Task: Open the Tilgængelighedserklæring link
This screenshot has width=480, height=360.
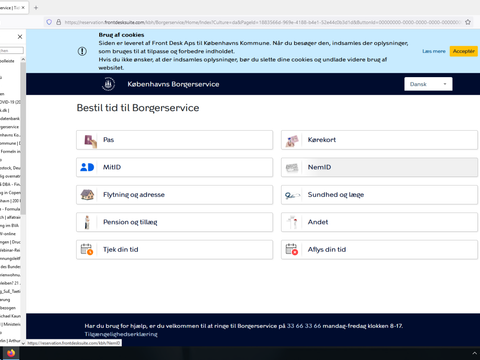Action: 121,334
